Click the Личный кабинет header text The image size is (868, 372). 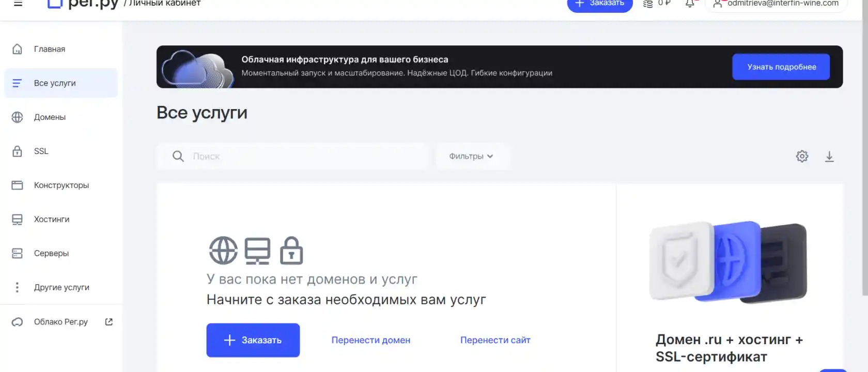pos(165,3)
